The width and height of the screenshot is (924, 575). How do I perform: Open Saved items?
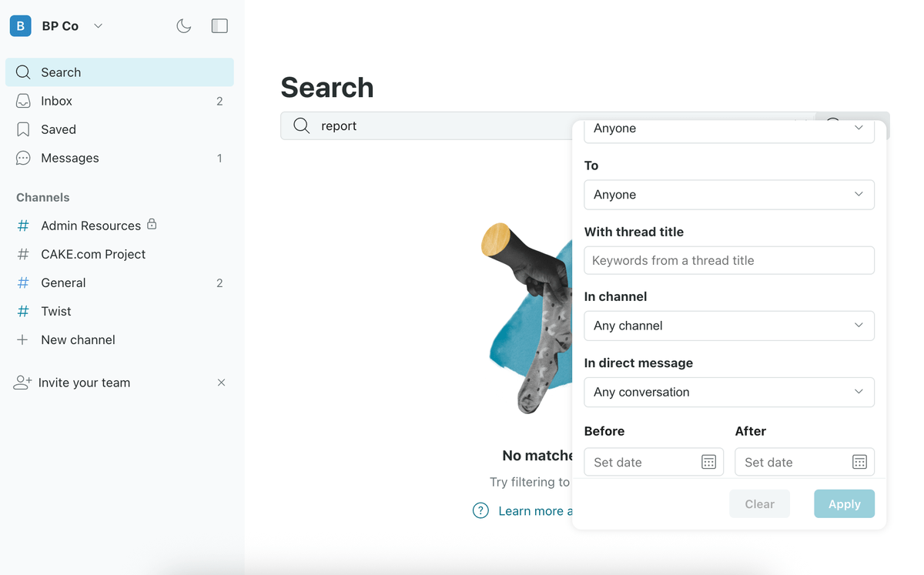[x=59, y=129]
